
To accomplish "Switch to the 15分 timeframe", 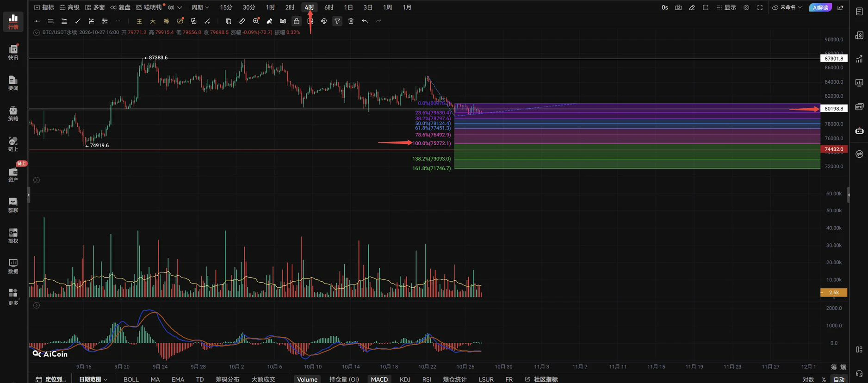I will point(226,7).
